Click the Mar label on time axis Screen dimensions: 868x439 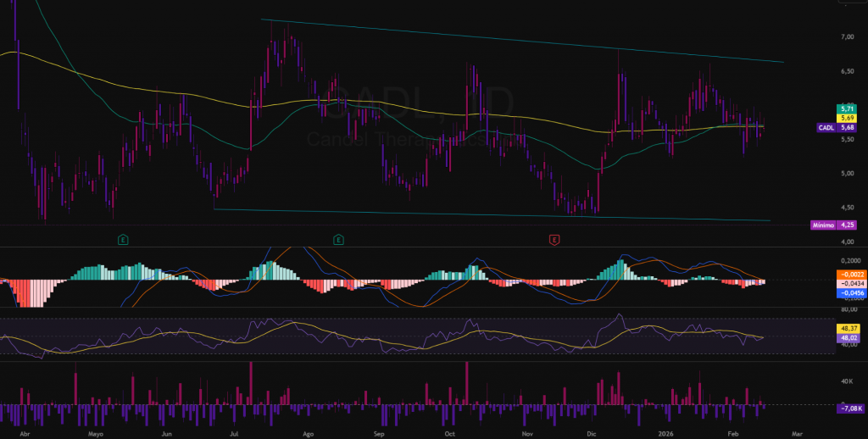point(796,434)
